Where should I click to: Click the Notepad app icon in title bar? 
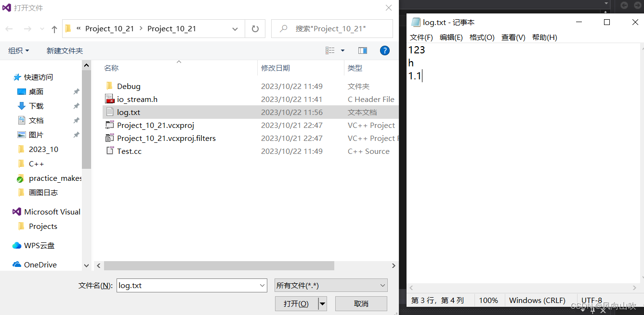pos(416,22)
